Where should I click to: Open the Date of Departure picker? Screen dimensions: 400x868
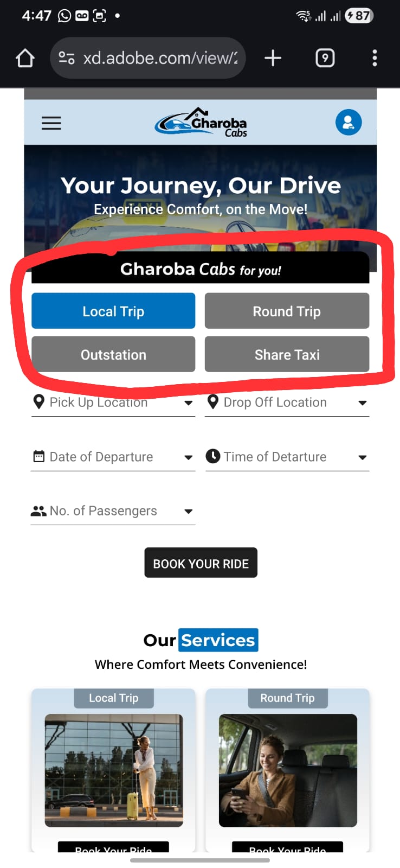[x=113, y=457]
